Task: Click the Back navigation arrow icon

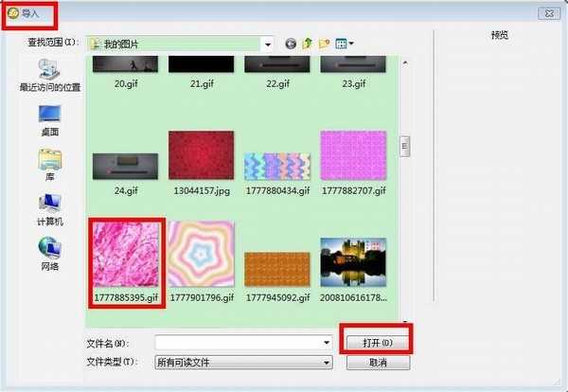Action: click(x=291, y=44)
